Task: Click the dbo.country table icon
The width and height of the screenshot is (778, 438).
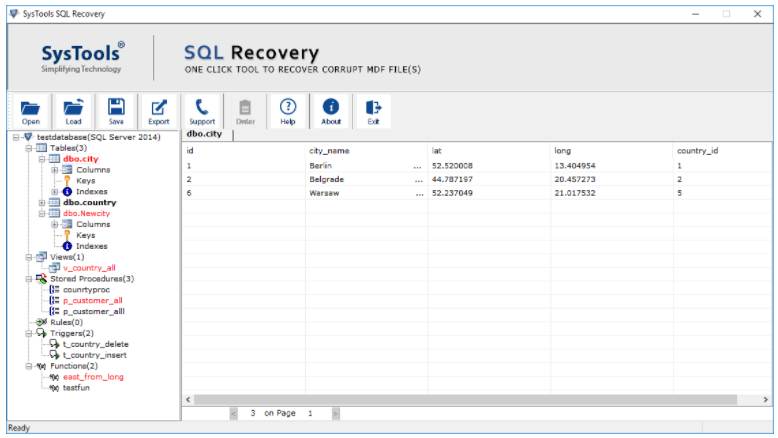Action: tap(55, 202)
